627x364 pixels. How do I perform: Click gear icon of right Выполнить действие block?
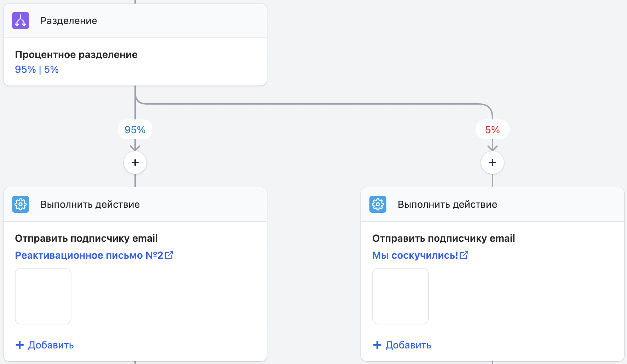378,204
